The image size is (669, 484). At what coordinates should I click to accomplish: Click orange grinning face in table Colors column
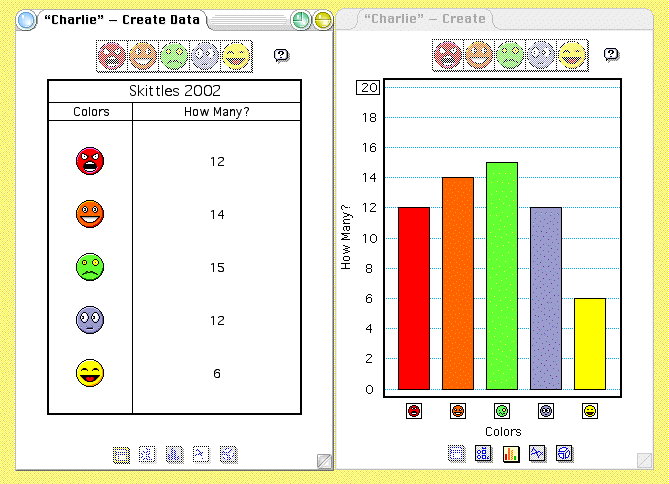pos(90,214)
